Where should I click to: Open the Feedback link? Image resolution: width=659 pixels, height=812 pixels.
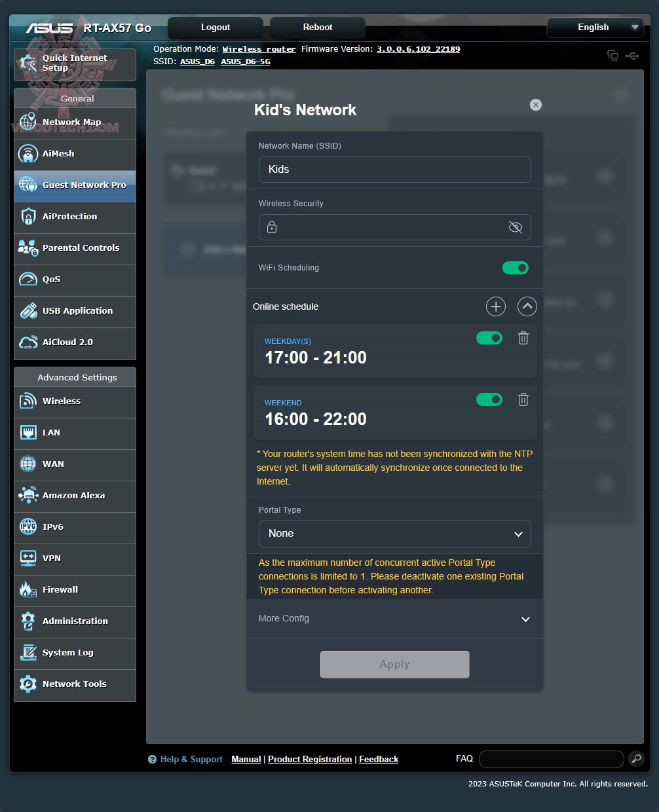pyautogui.click(x=379, y=760)
